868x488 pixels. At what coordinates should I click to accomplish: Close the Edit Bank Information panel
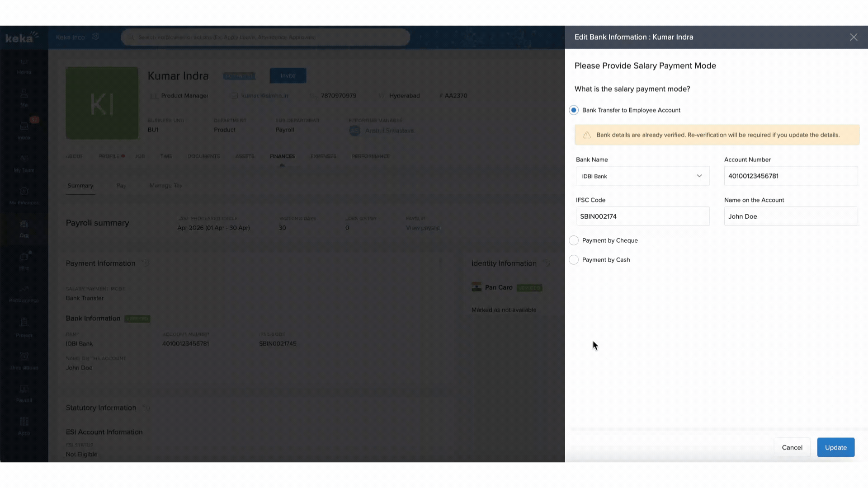pos(853,38)
